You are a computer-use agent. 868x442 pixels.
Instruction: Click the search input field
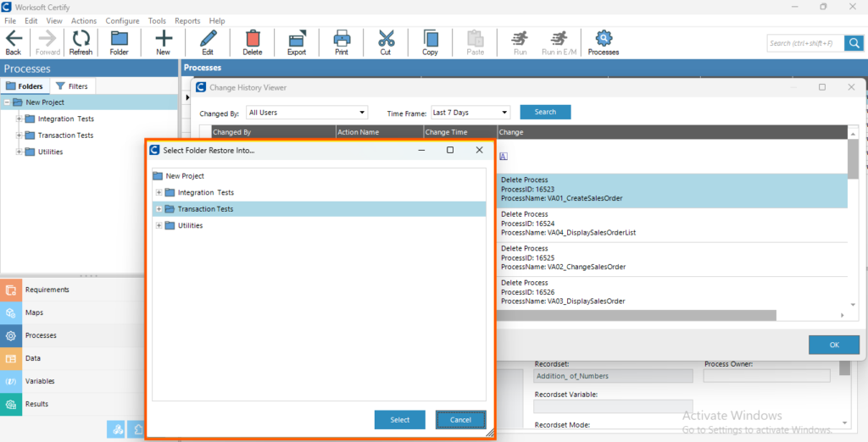tap(805, 43)
